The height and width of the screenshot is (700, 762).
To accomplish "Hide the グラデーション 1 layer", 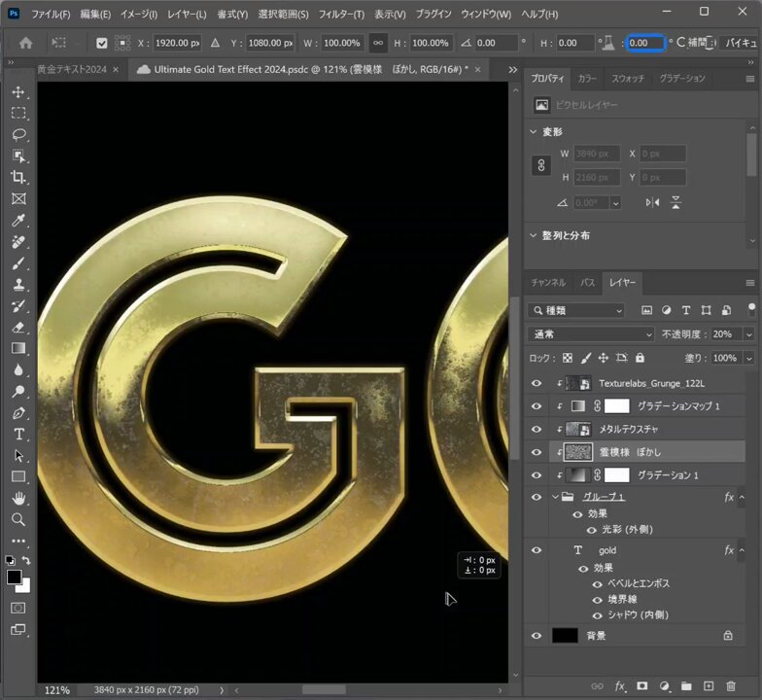I will [x=537, y=474].
